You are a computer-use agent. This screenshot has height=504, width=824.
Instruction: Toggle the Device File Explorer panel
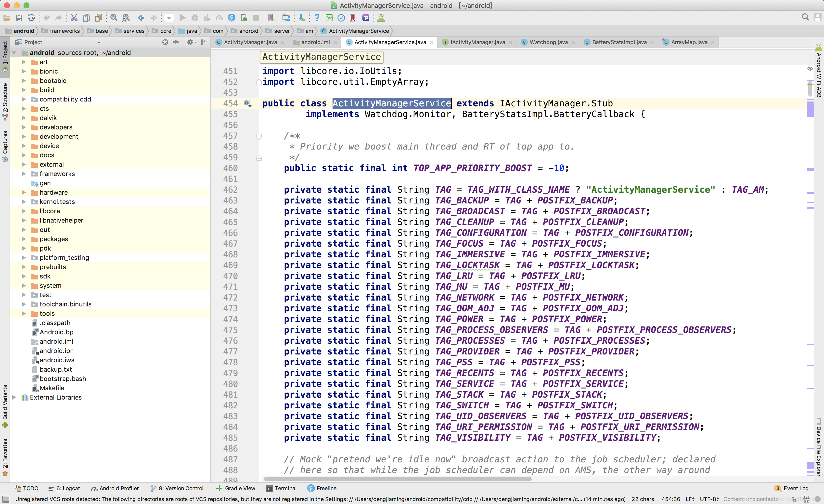(x=819, y=447)
